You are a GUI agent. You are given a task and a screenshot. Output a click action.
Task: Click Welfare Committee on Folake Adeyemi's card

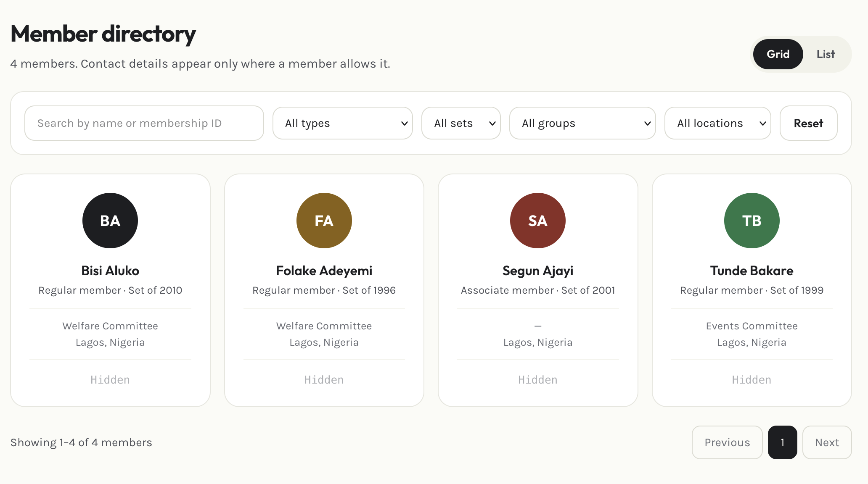click(324, 326)
